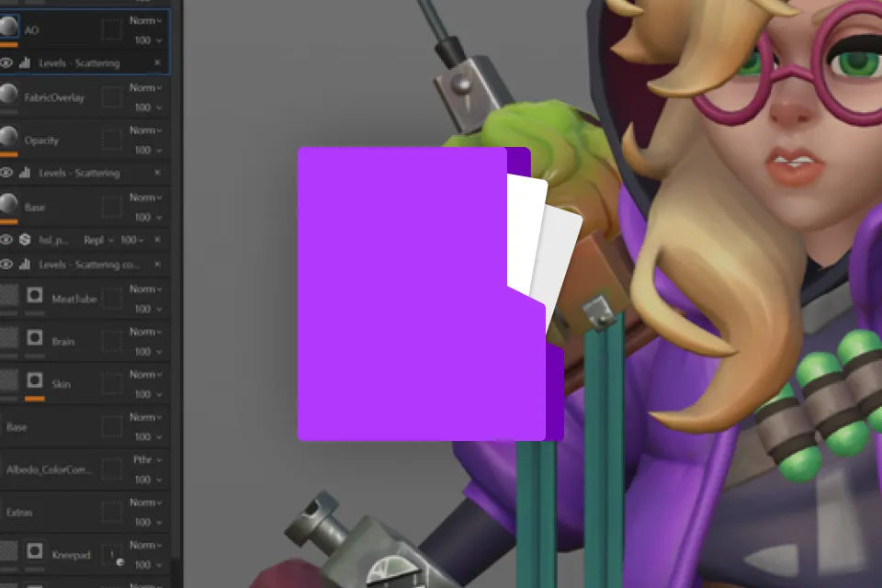Select the AO layer sphere thumbnail
Viewport: 882px width, 588px height.
8,27
